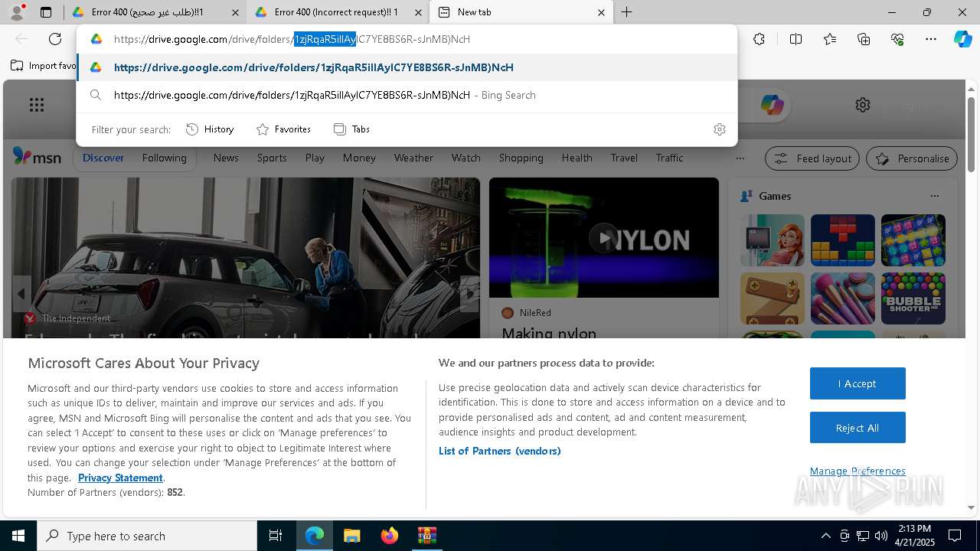Screen dimensions: 980x551
Task: Click the Windows Start button
Action: point(18,536)
